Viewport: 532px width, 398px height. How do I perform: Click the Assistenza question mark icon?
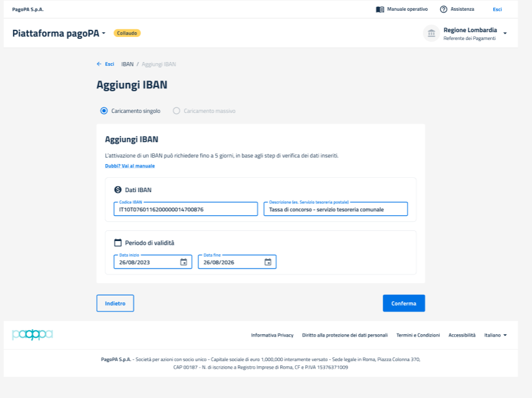[x=444, y=10]
